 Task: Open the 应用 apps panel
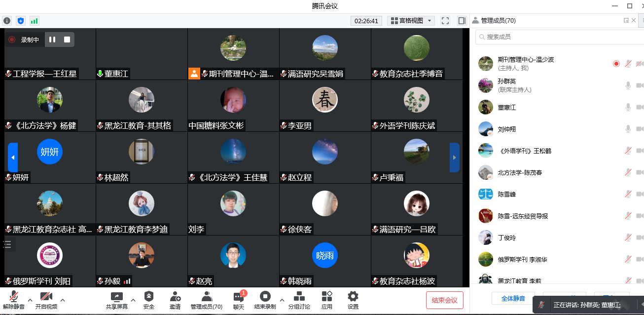(x=326, y=300)
